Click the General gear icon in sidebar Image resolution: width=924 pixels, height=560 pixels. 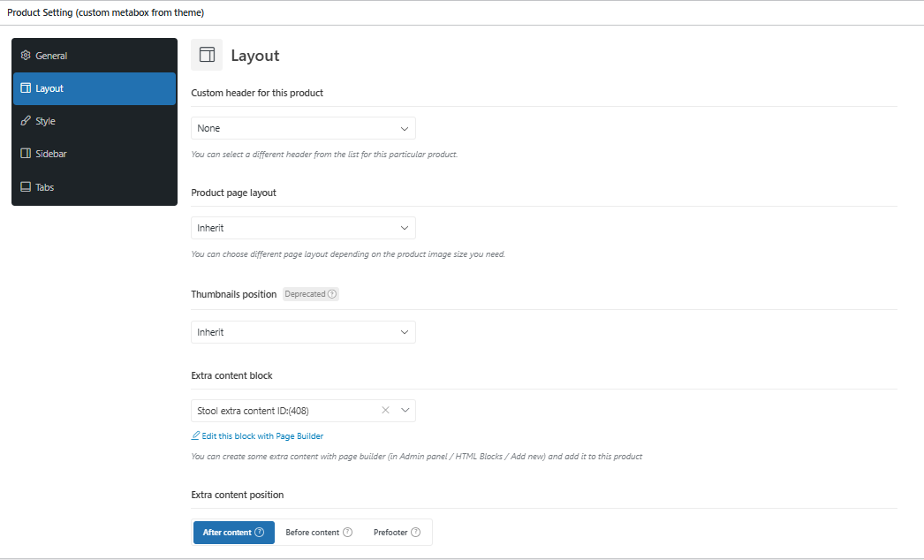pyautogui.click(x=26, y=56)
